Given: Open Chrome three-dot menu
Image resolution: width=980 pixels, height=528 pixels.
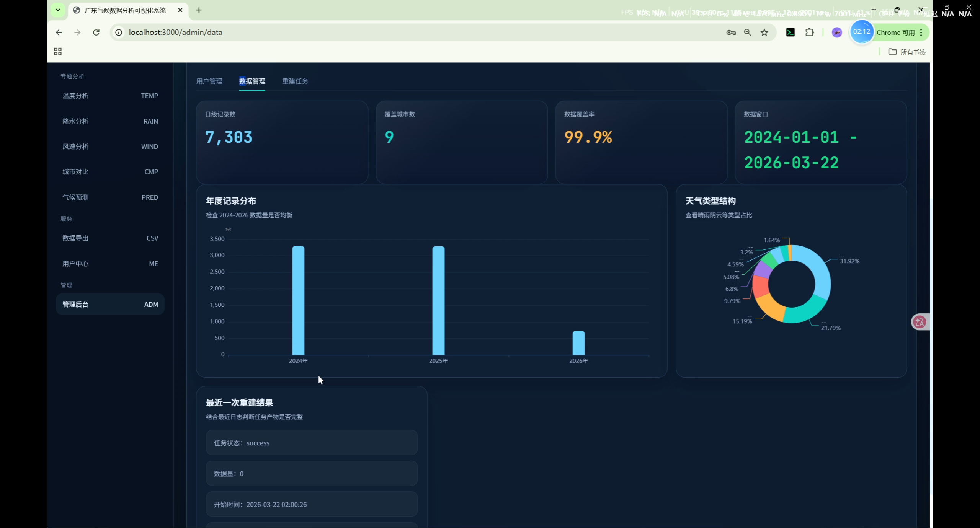Looking at the screenshot, I should click(x=921, y=33).
